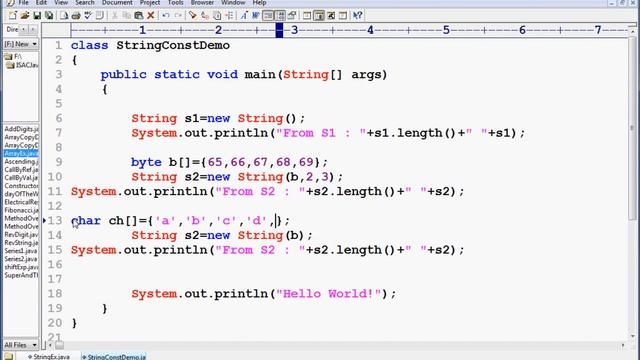Click the byte keyword on line 9
This screenshot has height=360, width=640.
point(146,162)
